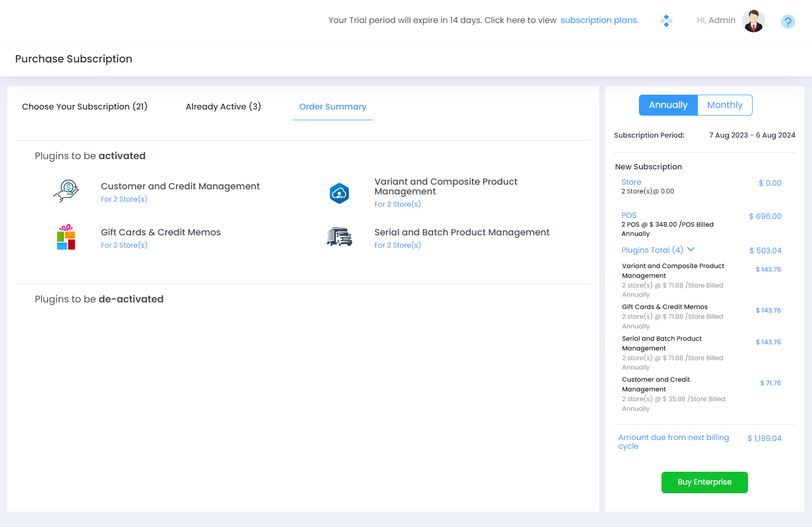Click the Gift Cards & Credit Memos gift icon
Screen dimensions: 812x527
click(x=66, y=237)
